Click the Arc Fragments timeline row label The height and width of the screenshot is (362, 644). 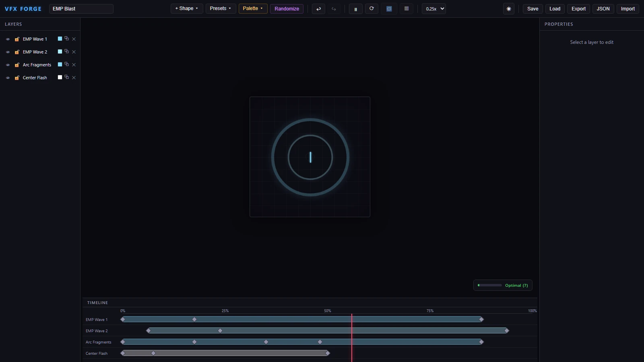click(x=99, y=342)
